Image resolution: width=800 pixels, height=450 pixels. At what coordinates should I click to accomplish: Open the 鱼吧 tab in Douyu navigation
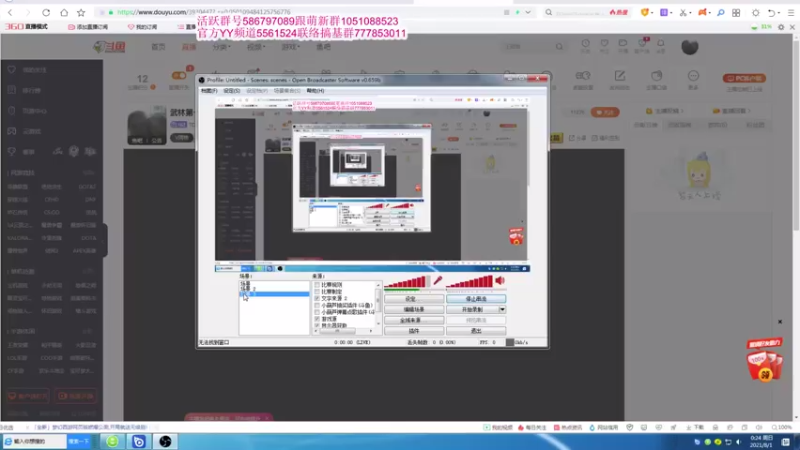pos(323,47)
